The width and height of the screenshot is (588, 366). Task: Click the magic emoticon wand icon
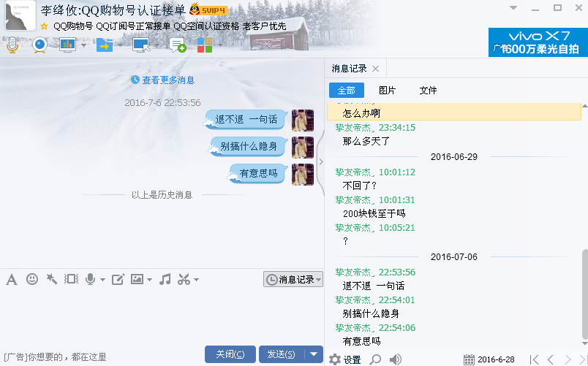pos(51,279)
